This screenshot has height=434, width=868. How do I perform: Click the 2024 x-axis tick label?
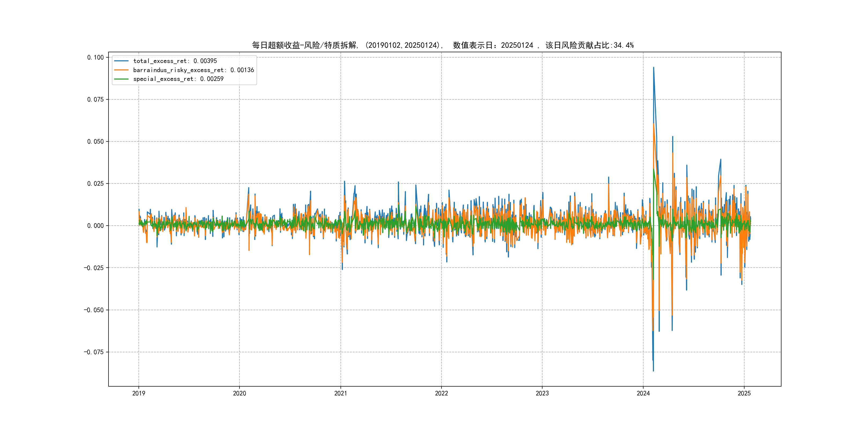643,393
